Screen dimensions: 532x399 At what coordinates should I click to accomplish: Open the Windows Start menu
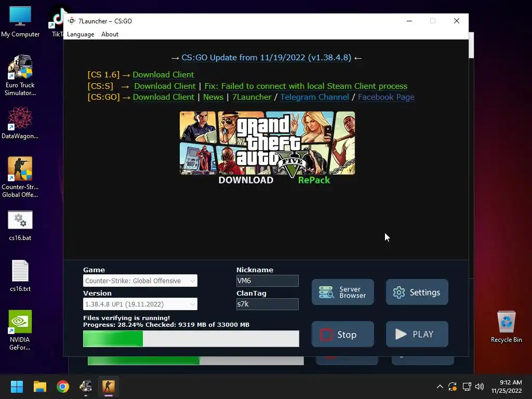17,387
